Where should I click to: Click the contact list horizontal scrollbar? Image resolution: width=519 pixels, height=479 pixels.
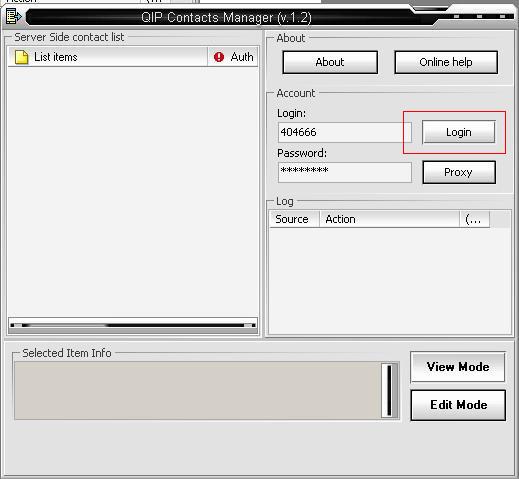(x=133, y=325)
